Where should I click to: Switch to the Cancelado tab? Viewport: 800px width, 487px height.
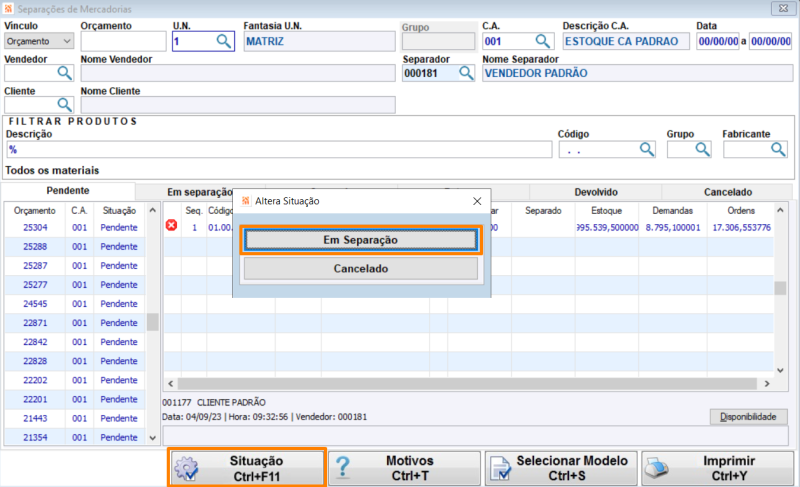728,192
